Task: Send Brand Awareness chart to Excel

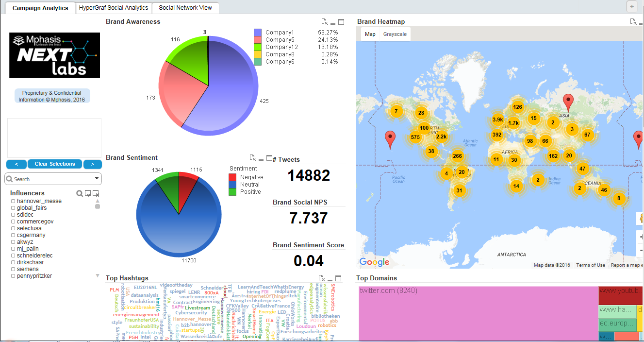Action: (325, 22)
